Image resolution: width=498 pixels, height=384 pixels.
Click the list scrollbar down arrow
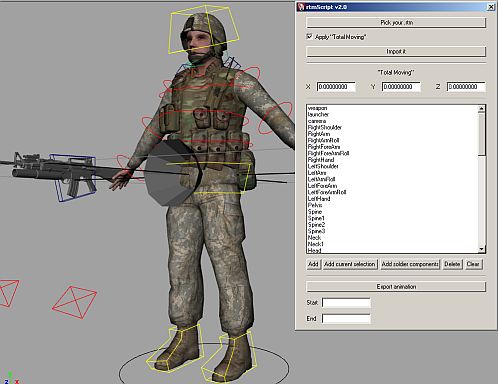(x=481, y=249)
